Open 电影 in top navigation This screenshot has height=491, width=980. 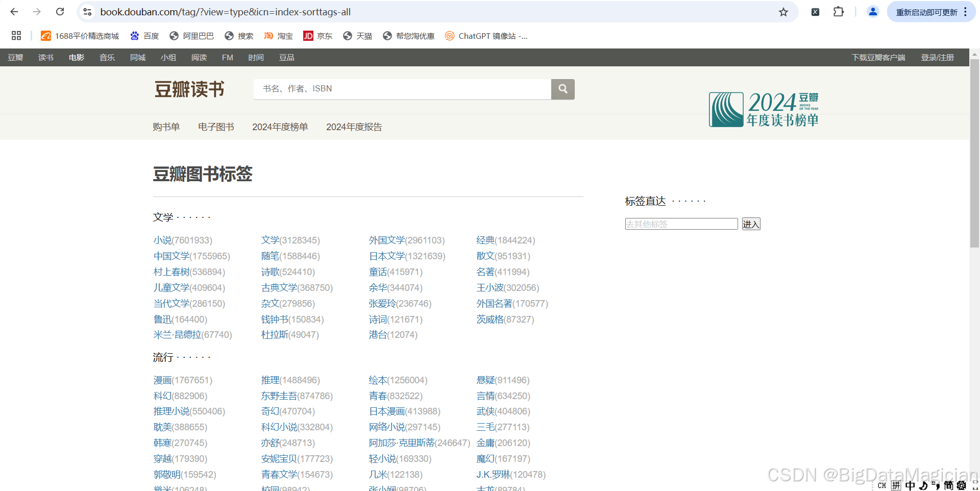[x=77, y=57]
